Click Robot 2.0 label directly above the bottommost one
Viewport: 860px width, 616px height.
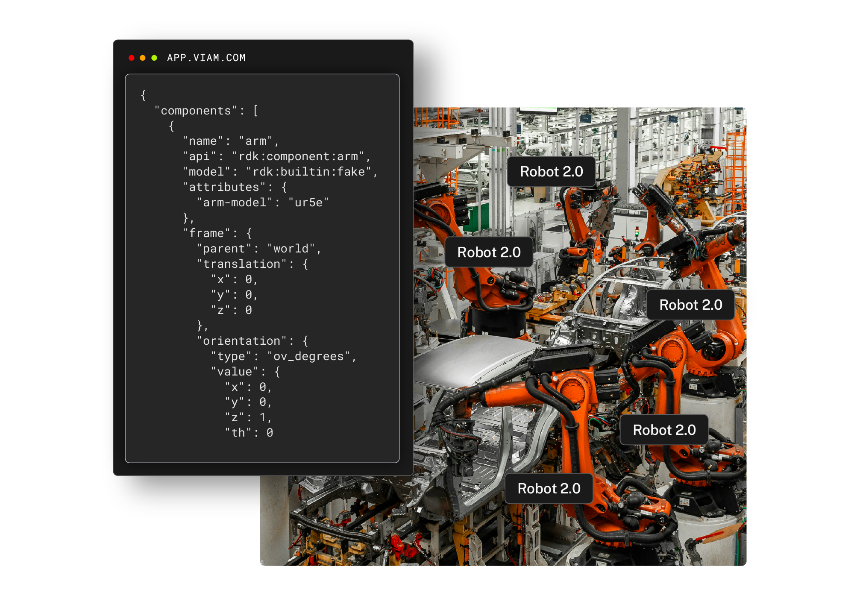tap(664, 430)
